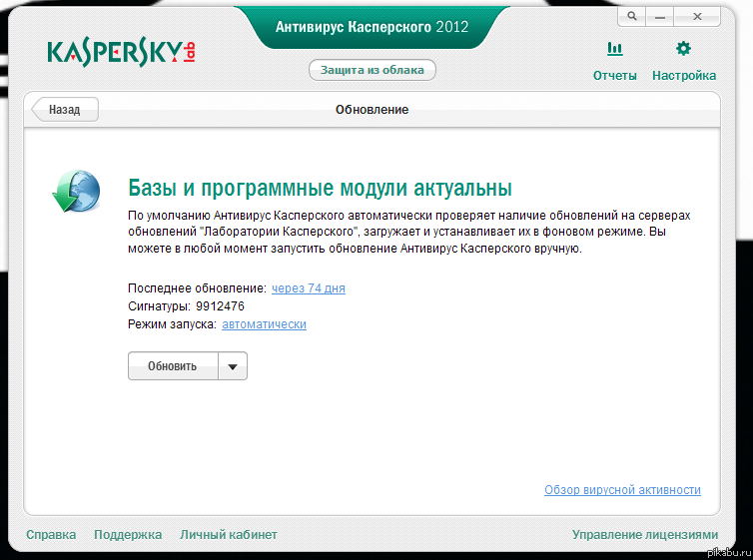753x560 pixels.
Task: Open the Поддержка support link
Action: 128,535
